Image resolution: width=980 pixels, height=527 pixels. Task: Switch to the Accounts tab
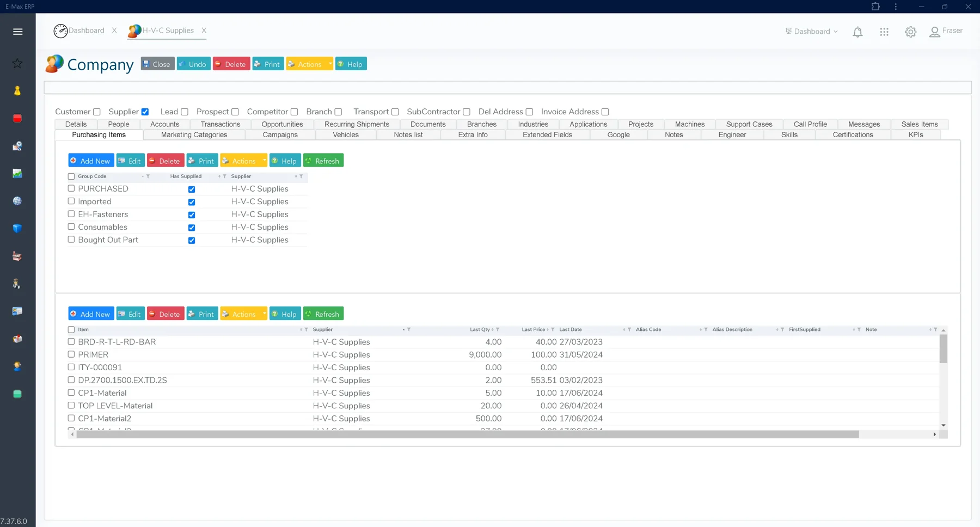tap(165, 124)
